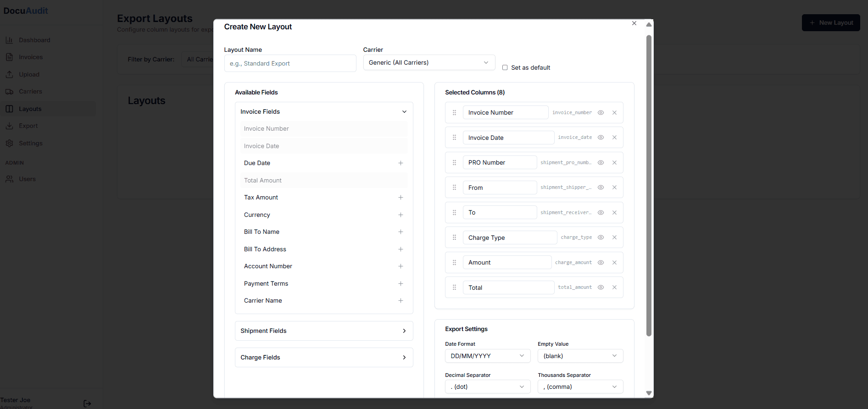Viewport: 868px width, 409px height.
Task: Edit the PRO Number column label field
Action: [500, 163]
